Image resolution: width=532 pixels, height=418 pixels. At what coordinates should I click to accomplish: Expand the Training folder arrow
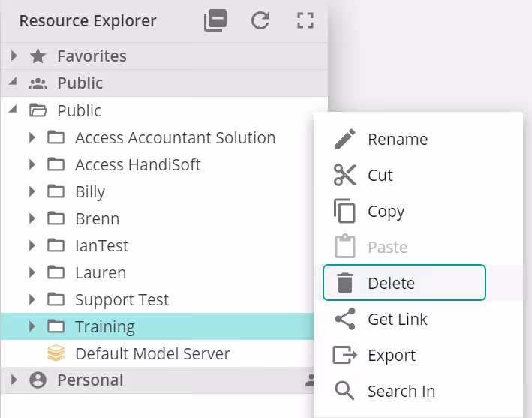click(x=32, y=326)
